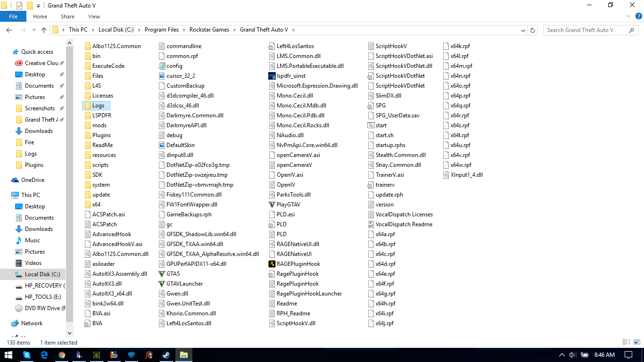
Task: Open recent locations dropdown arrow
Action: tap(35, 30)
